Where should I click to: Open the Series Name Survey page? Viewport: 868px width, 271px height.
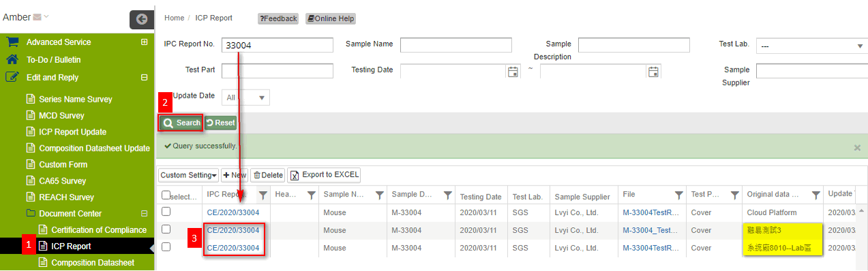[75, 99]
